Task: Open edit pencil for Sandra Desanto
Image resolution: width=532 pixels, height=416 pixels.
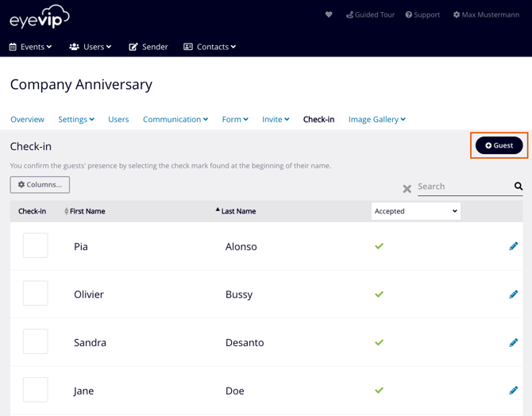Action: pyautogui.click(x=513, y=342)
